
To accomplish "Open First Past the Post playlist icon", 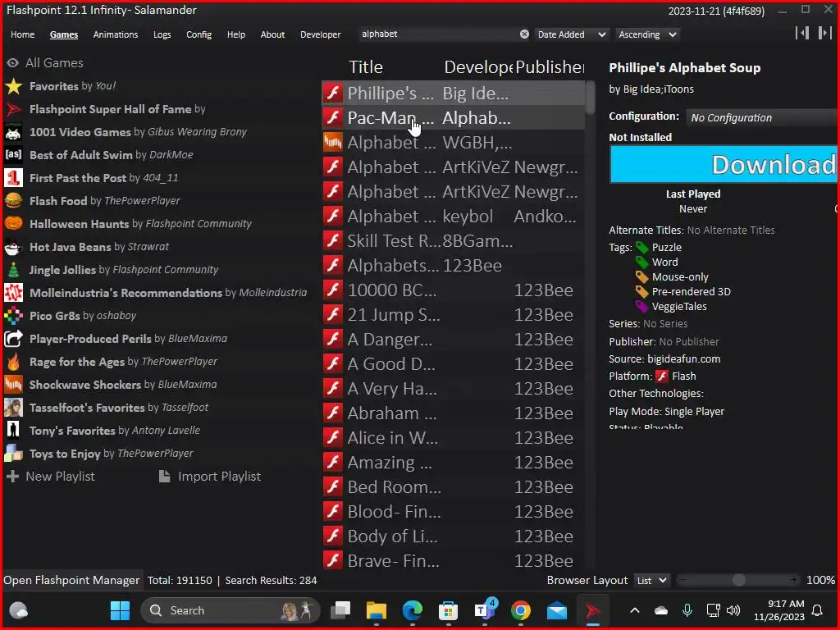I will click(13, 178).
